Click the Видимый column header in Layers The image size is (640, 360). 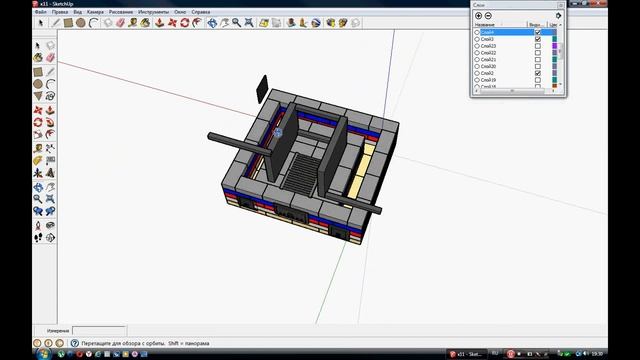pyautogui.click(x=537, y=25)
